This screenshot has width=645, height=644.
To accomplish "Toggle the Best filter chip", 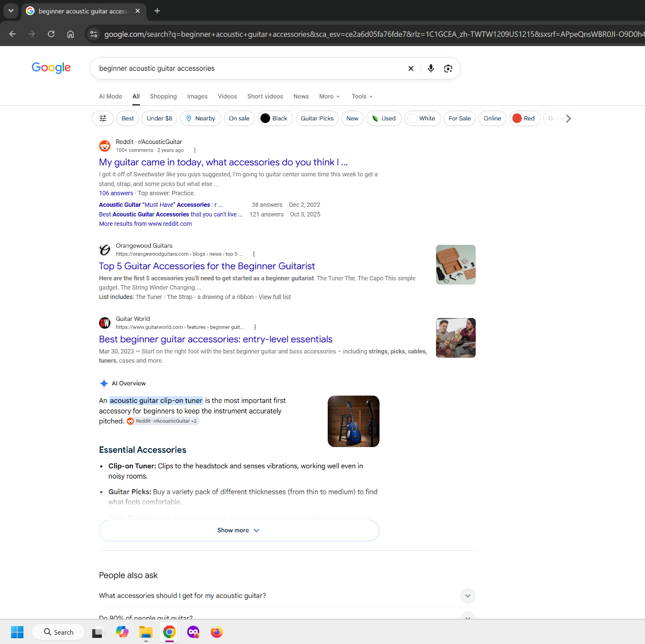I will 127,119.
